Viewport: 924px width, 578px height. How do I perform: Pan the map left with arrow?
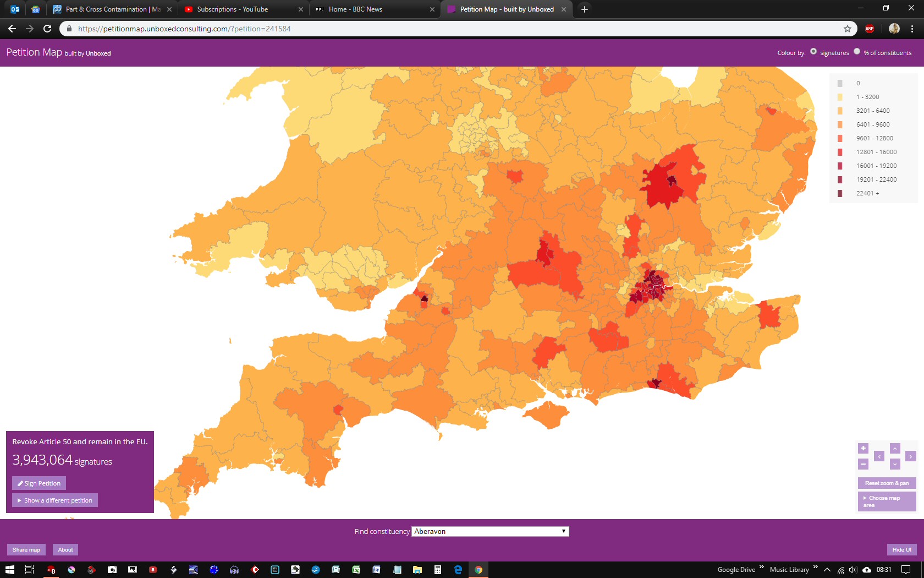coord(879,456)
